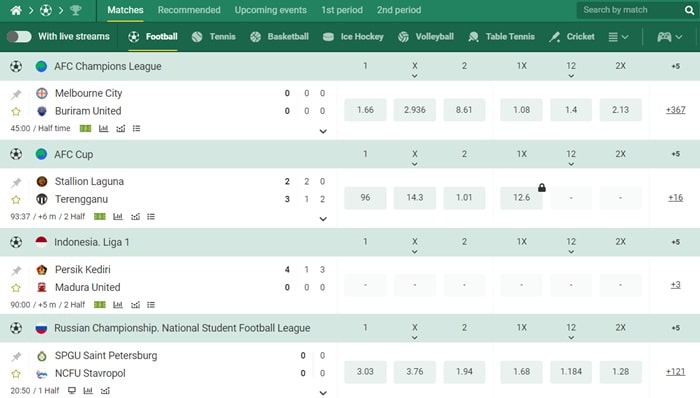Select the Basketball sport tab
The image size is (700, 398).
279,37
